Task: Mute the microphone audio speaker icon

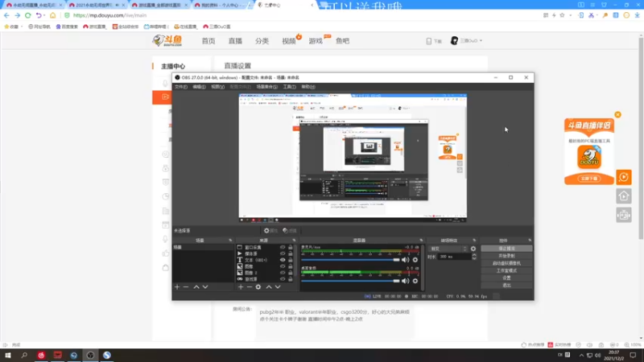Action: point(406,260)
